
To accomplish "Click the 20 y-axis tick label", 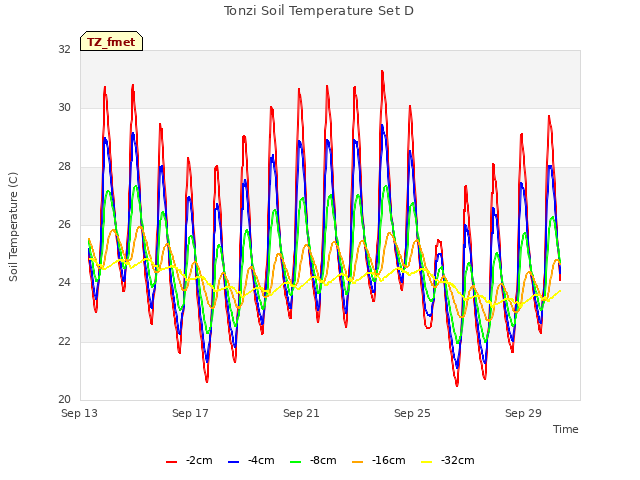I will coord(64,400).
